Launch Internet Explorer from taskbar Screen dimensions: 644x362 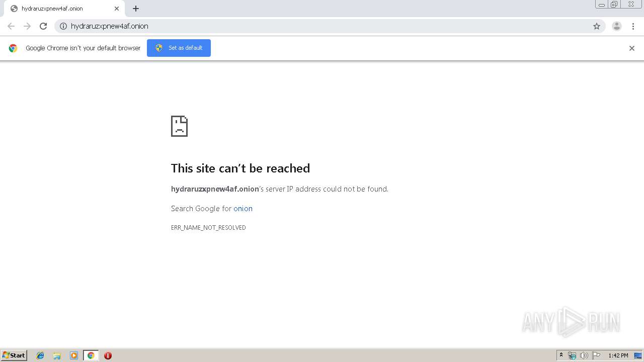(x=40, y=355)
